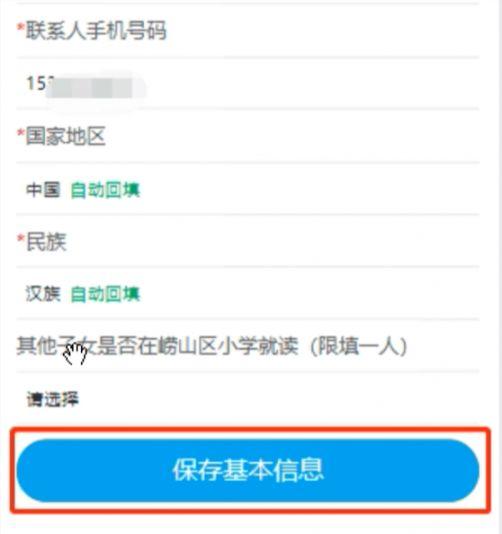Screen dimensions: 502x534
Task: Click the 国家地区 field label
Action: tap(66, 136)
